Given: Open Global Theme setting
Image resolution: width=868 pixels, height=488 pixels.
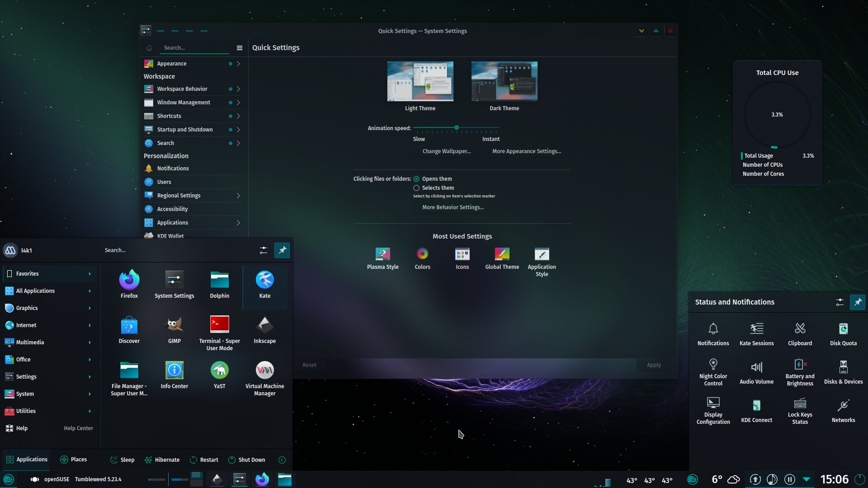Looking at the screenshot, I should point(502,258).
